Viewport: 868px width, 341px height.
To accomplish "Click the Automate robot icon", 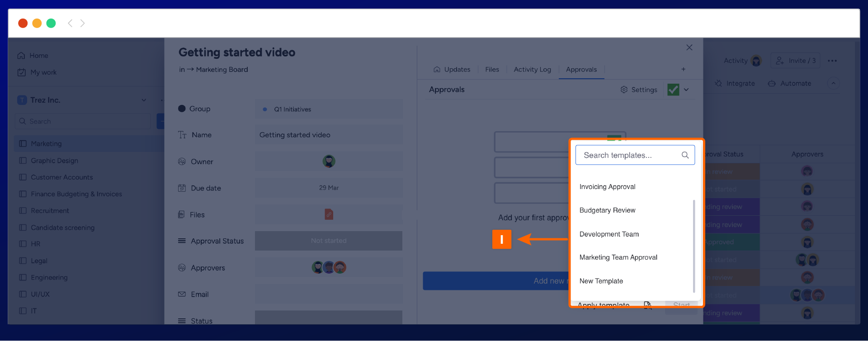I will [x=772, y=84].
